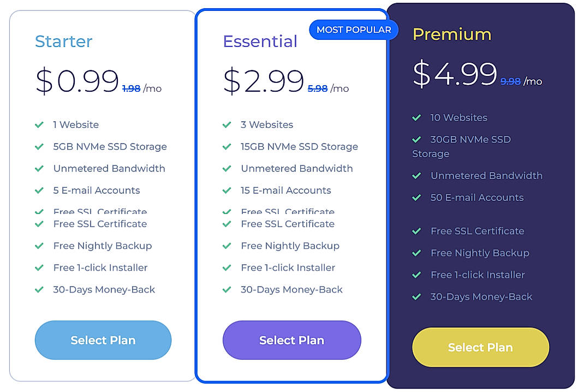Click the checkmark next to 50 E-mail Accounts

[x=417, y=198]
